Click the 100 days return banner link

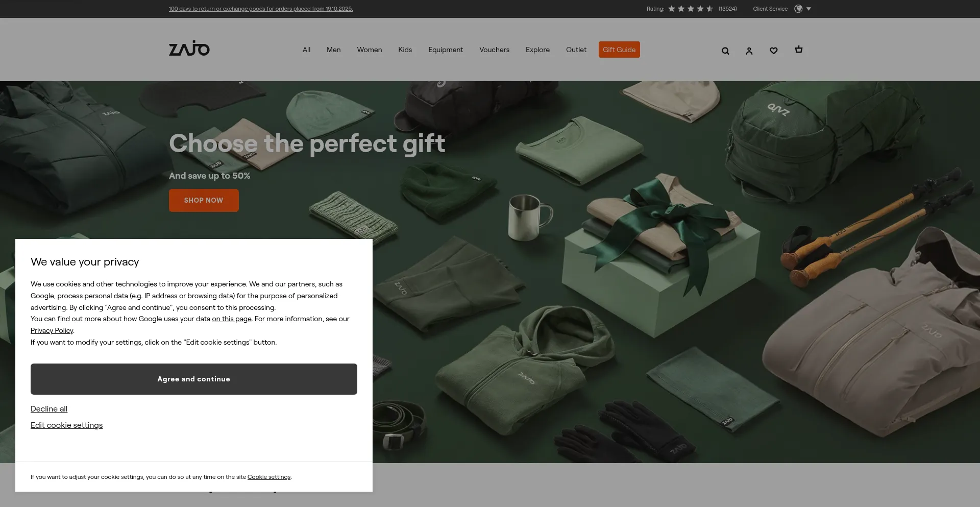click(260, 9)
